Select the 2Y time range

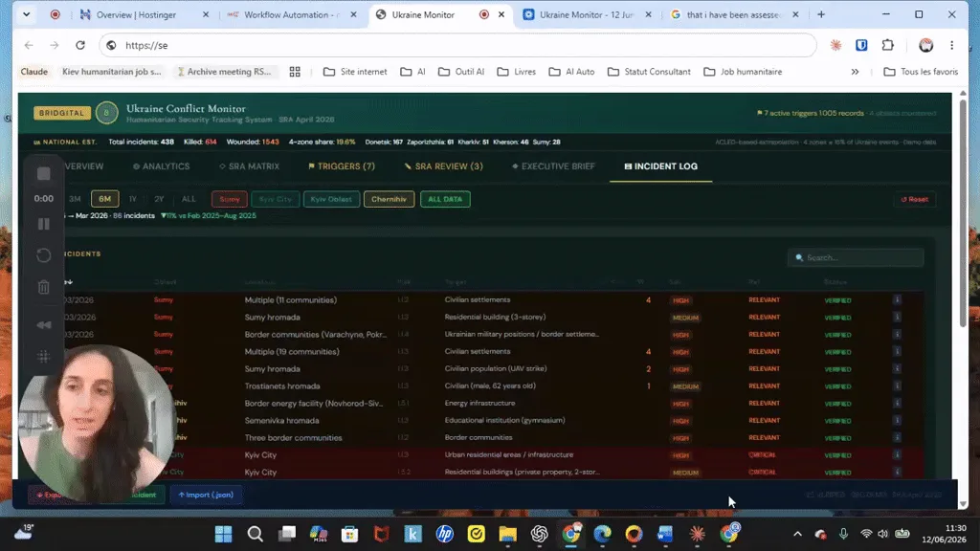coord(159,199)
